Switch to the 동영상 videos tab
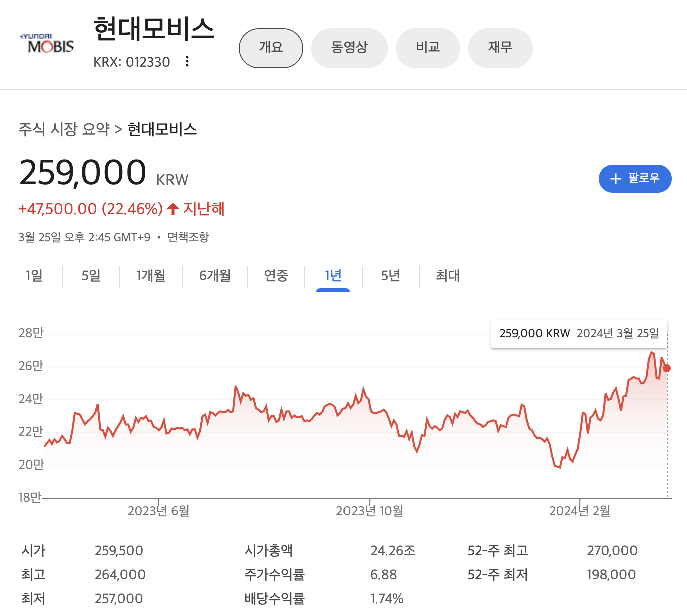This screenshot has width=687, height=616. tap(350, 48)
